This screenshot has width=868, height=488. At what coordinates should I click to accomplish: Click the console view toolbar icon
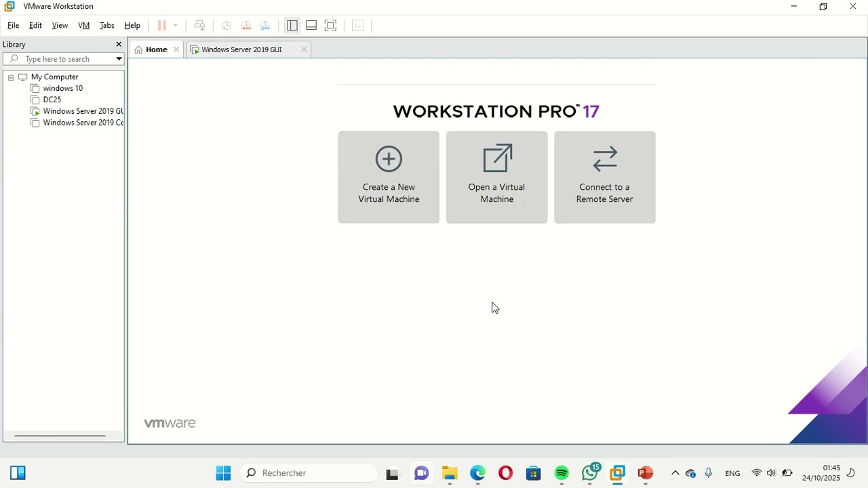[358, 26]
